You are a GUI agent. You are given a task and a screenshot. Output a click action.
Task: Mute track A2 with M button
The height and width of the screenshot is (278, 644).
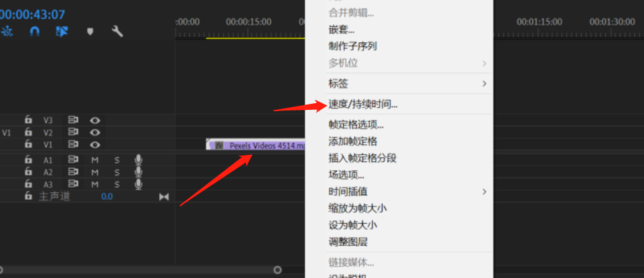95,172
